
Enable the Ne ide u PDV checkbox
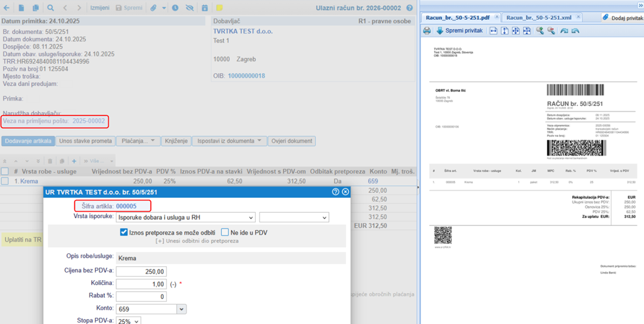225,233
